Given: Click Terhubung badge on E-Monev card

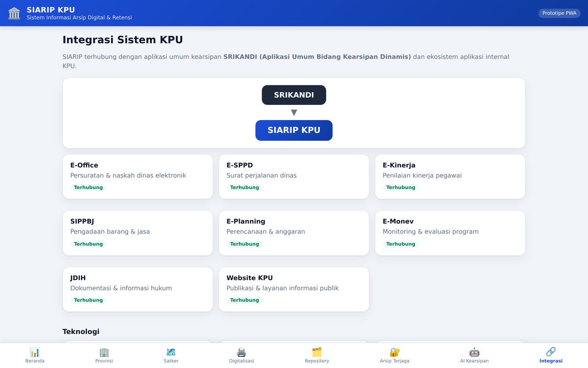Looking at the screenshot, I should coord(401,244).
